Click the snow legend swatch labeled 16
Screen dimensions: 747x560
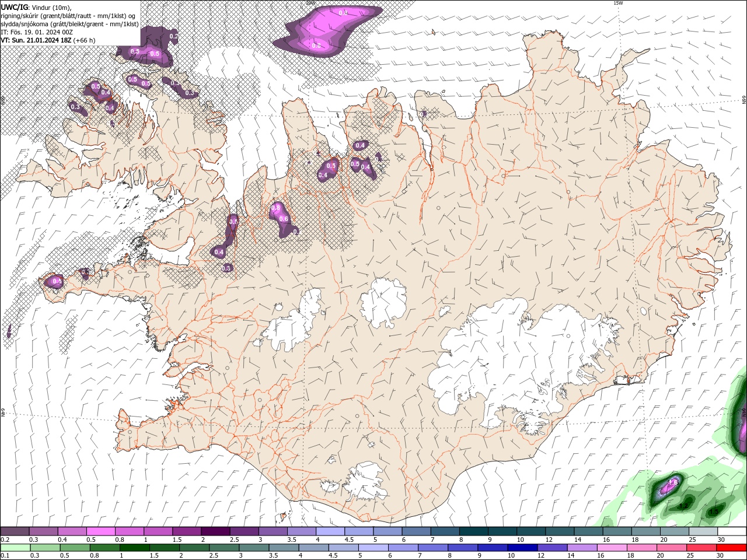[x=617, y=531]
